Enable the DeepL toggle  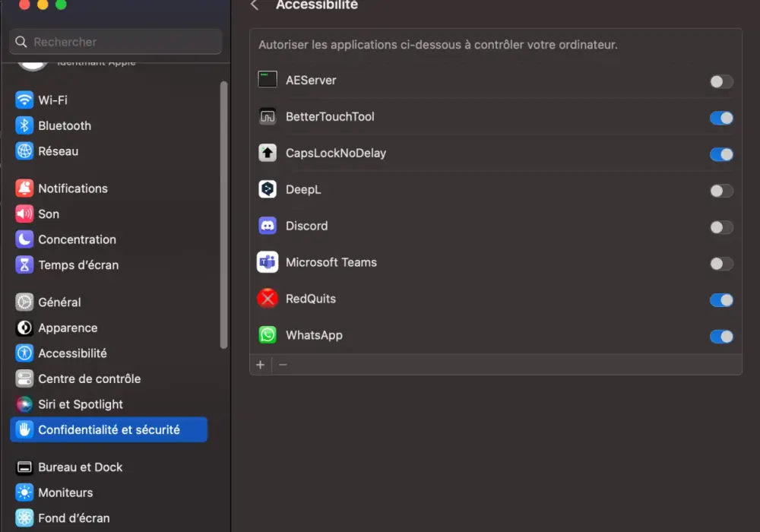coord(721,191)
